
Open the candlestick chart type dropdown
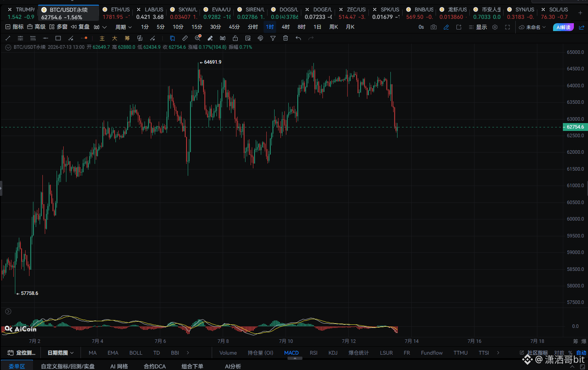[x=100, y=27]
